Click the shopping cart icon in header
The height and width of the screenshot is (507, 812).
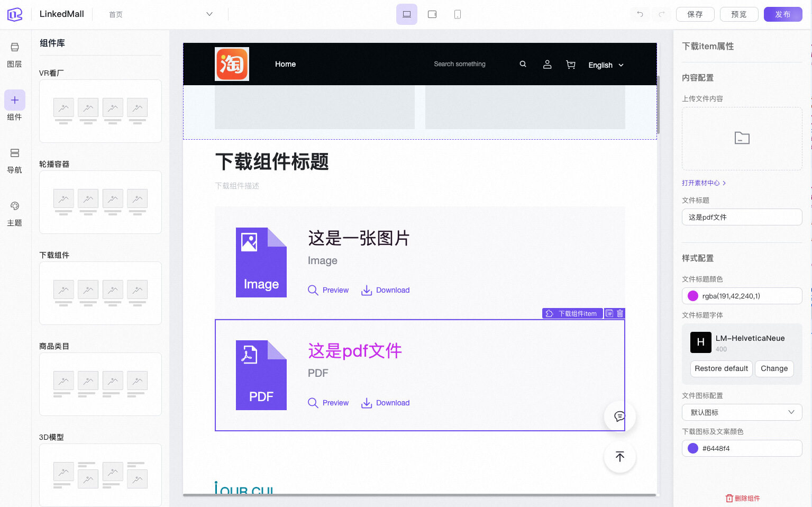(x=570, y=65)
